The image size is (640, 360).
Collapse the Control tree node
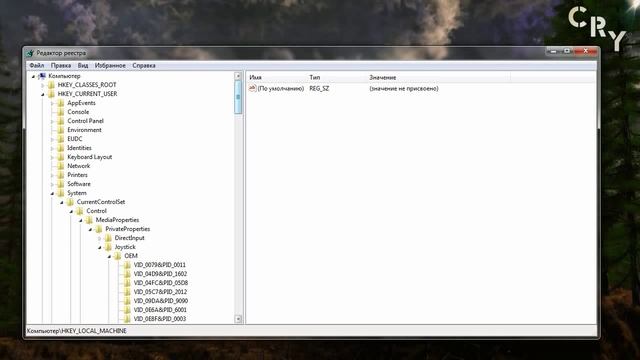(71, 211)
